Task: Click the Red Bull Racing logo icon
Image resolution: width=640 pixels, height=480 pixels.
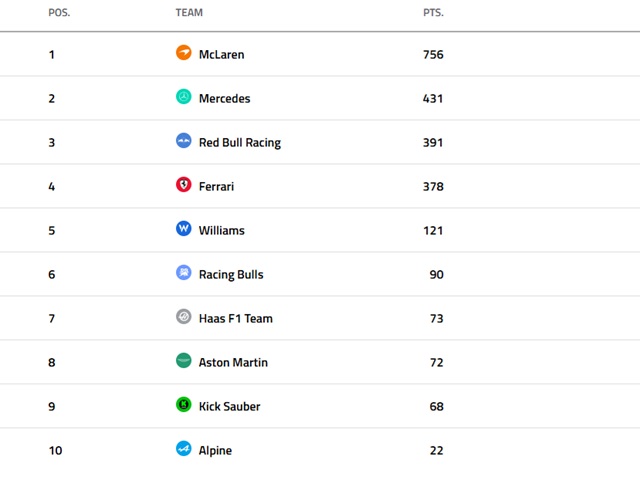Action: pyautogui.click(x=183, y=141)
